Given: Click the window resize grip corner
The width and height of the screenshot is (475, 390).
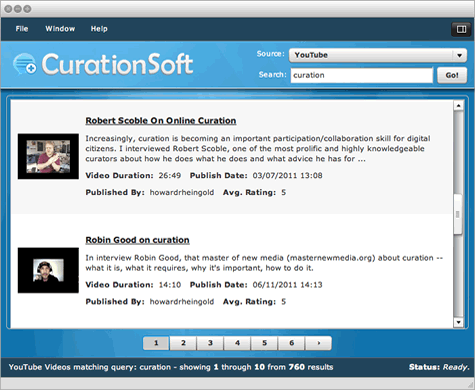Looking at the screenshot, I should point(470,385).
